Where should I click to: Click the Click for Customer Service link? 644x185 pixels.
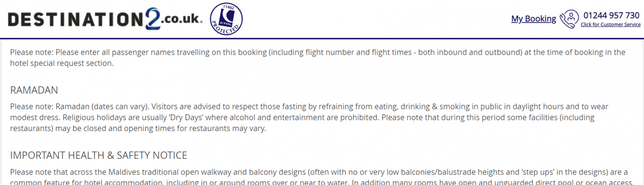pyautogui.click(x=611, y=25)
